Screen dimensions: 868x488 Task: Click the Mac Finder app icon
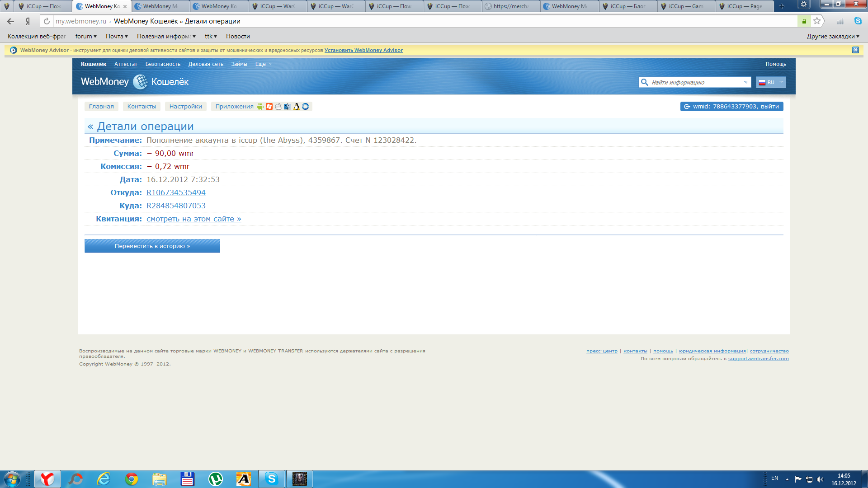pyautogui.click(x=287, y=107)
